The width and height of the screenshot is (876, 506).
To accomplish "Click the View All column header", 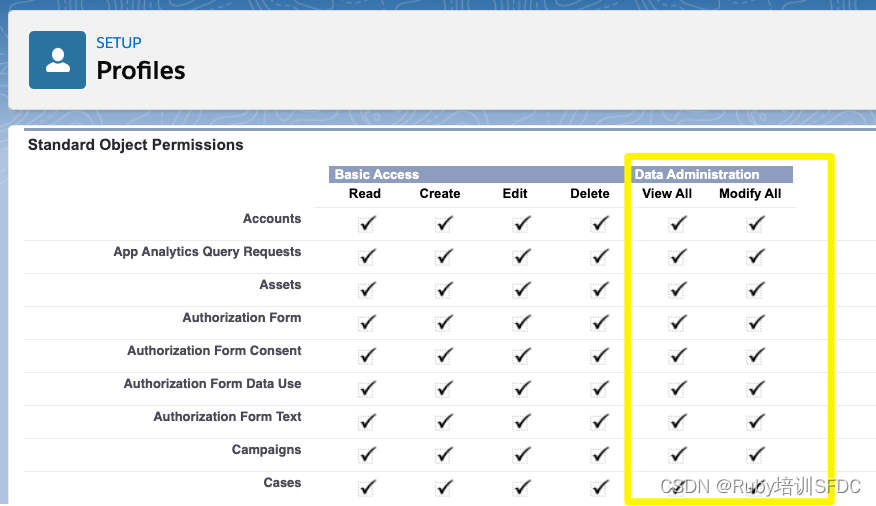I will pos(666,194).
